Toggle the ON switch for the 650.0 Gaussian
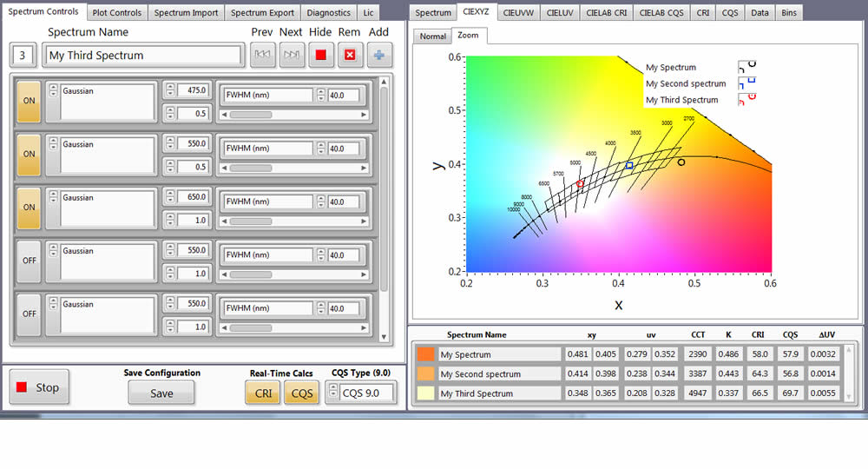 [29, 208]
